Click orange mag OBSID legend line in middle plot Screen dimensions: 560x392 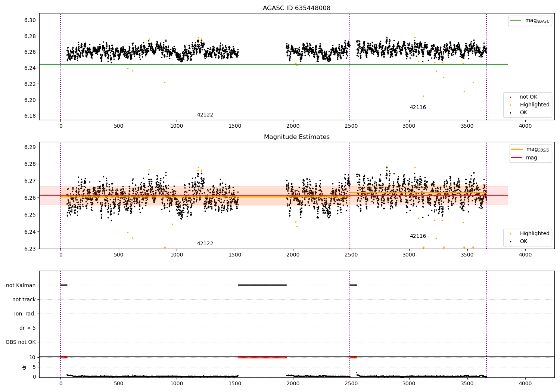pyautogui.click(x=517, y=149)
